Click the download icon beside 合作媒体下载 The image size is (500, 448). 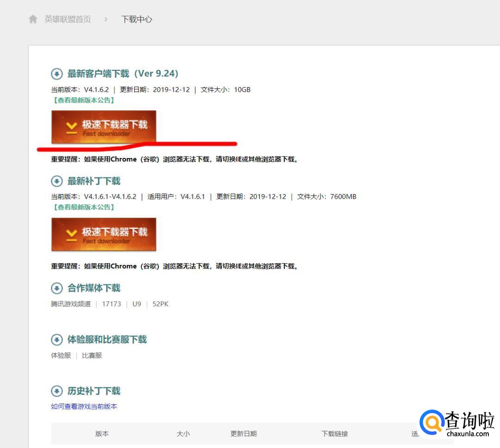pyautogui.click(x=57, y=288)
